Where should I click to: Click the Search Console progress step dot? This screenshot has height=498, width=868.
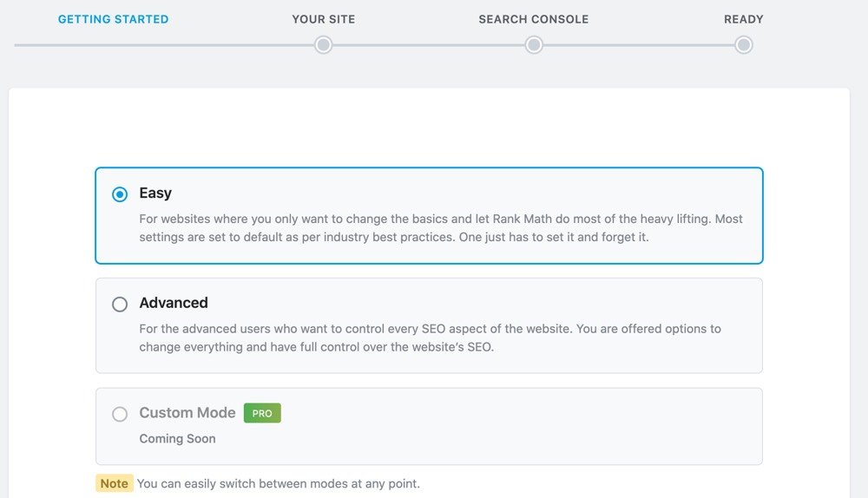click(x=534, y=45)
